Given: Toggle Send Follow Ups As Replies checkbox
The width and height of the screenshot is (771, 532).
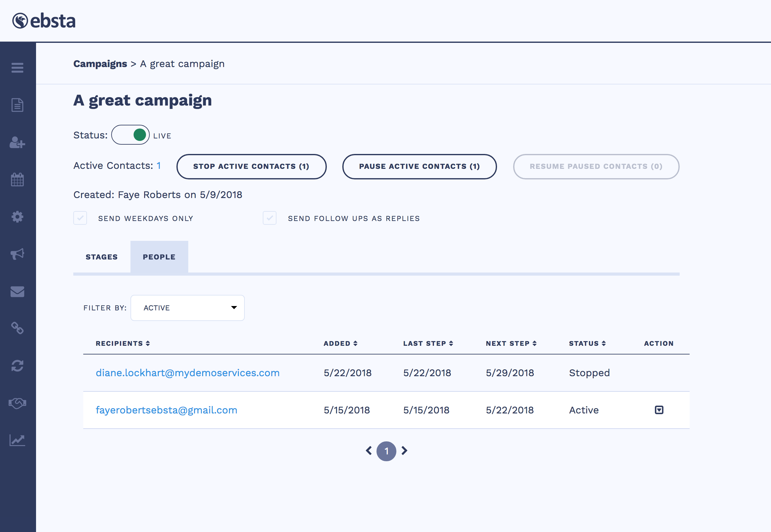Looking at the screenshot, I should (270, 218).
